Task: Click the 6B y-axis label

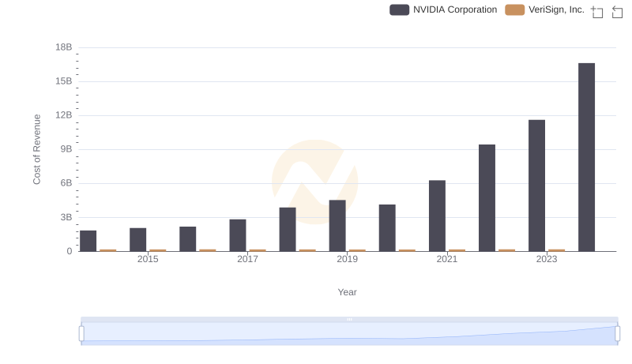Action: 66,183
